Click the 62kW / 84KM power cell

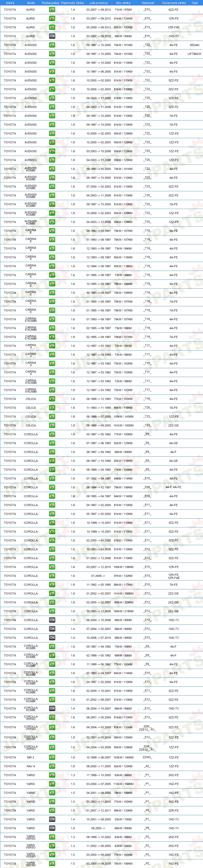[123, 846]
